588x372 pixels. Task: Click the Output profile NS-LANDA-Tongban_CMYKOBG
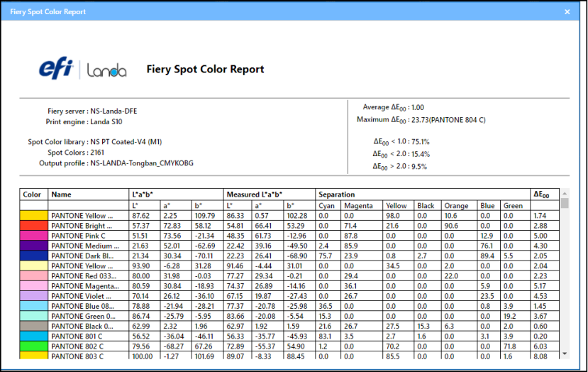pyautogui.click(x=142, y=163)
